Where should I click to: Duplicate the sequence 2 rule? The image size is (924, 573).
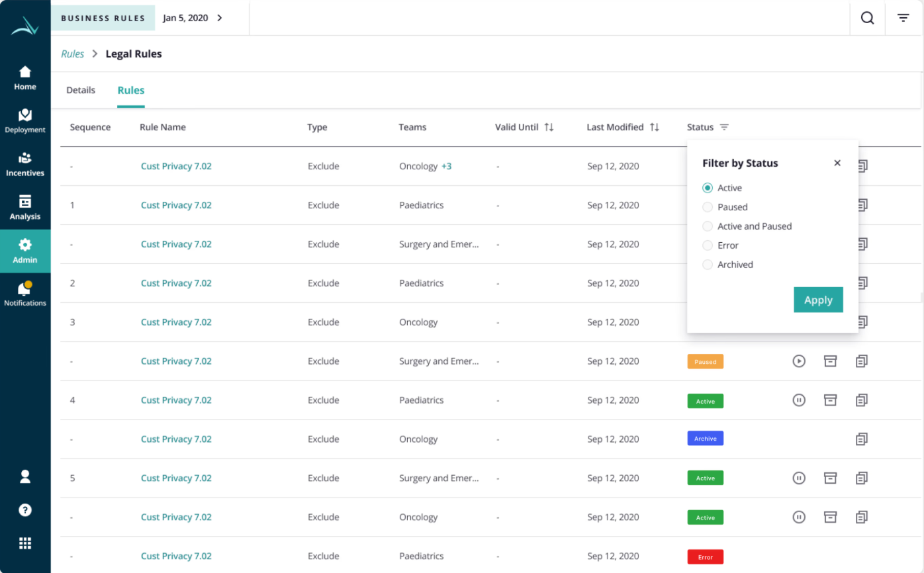coord(862,283)
